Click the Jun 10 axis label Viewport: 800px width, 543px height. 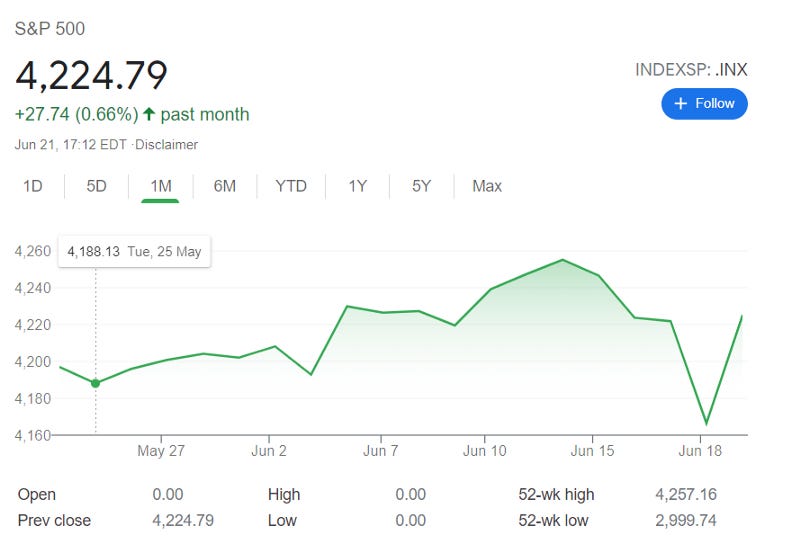pyautogui.click(x=484, y=451)
